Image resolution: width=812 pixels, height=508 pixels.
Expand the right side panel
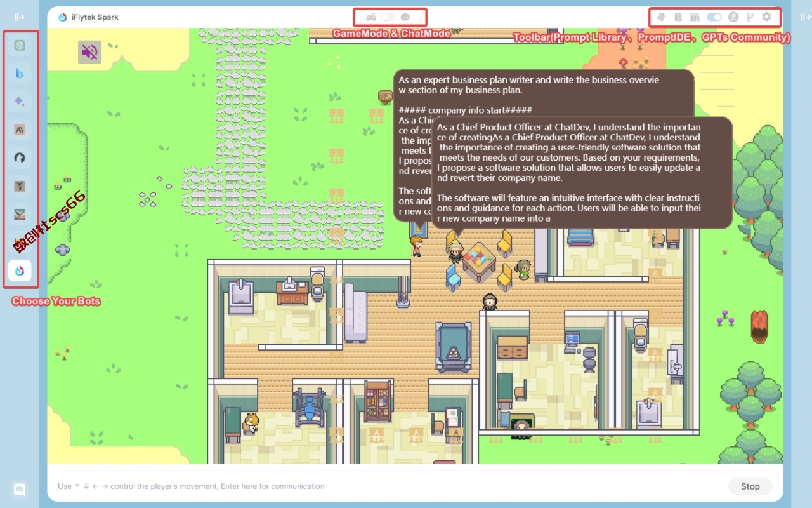pos(806,17)
